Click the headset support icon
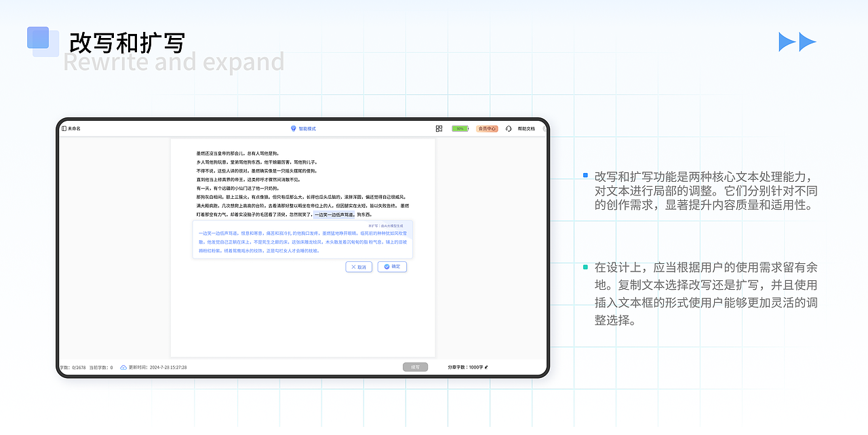This screenshot has width=868, height=435. (509, 128)
